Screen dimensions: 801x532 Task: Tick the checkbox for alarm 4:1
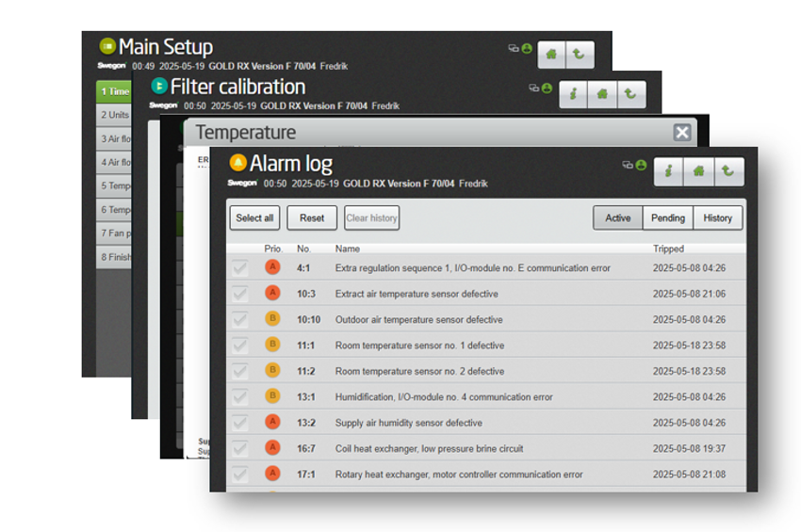coord(241,268)
